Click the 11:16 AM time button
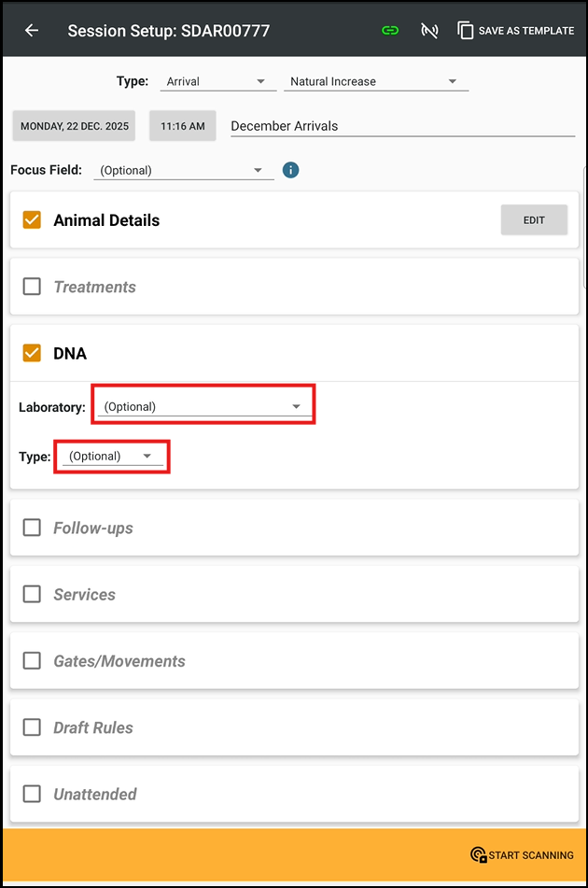 pos(183,126)
